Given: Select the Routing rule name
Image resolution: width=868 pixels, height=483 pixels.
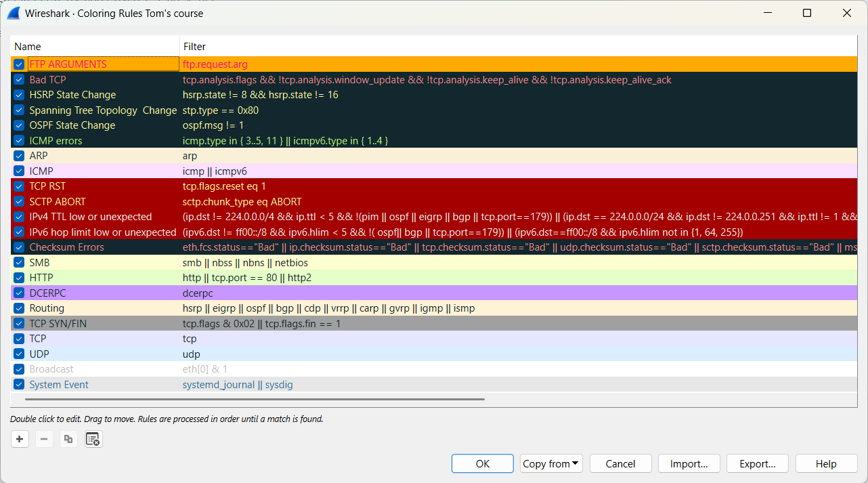Looking at the screenshot, I should pyautogui.click(x=47, y=308).
